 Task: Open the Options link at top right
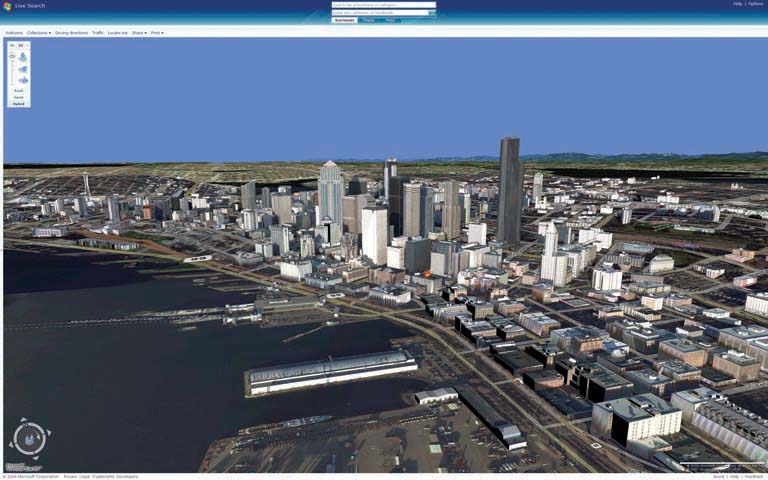pos(755,4)
